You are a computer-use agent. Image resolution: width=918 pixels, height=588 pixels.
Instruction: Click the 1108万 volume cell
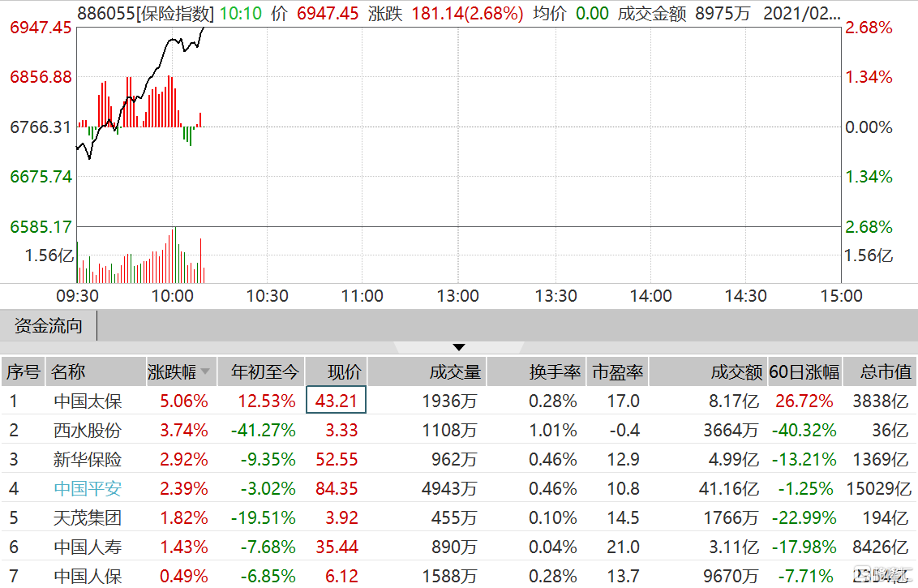coord(449,431)
